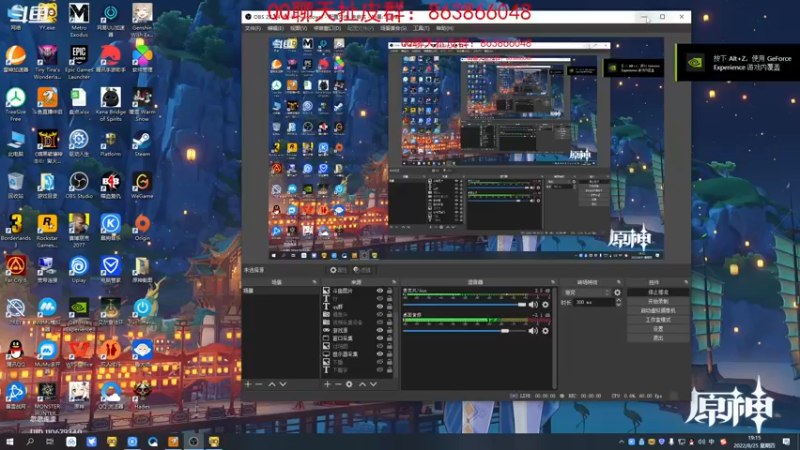Viewport: 800px width, 450px height.
Task: Click the 桌面音频 volume slider
Action: 464,331
